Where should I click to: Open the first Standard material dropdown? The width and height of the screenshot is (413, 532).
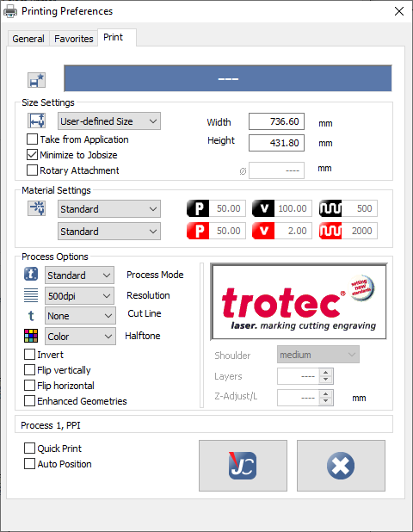(x=109, y=209)
